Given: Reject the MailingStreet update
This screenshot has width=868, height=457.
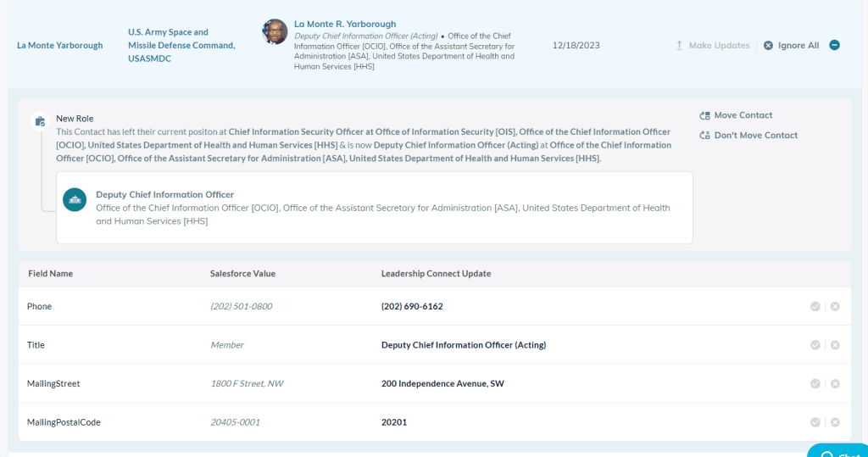Looking at the screenshot, I should (835, 384).
